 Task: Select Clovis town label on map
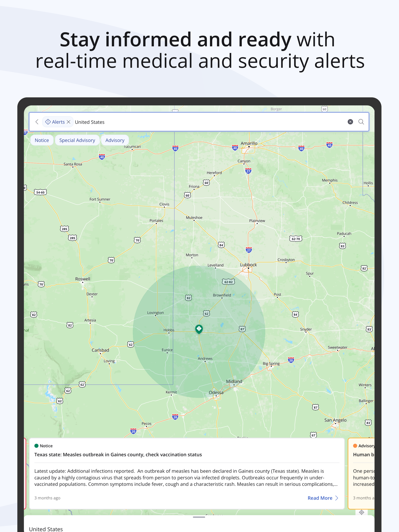tap(164, 204)
